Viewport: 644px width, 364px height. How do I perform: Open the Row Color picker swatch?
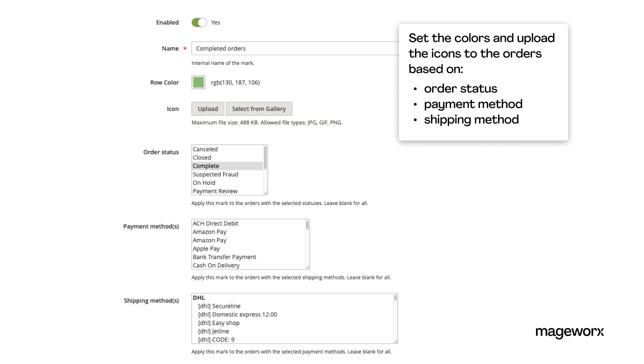point(198,82)
